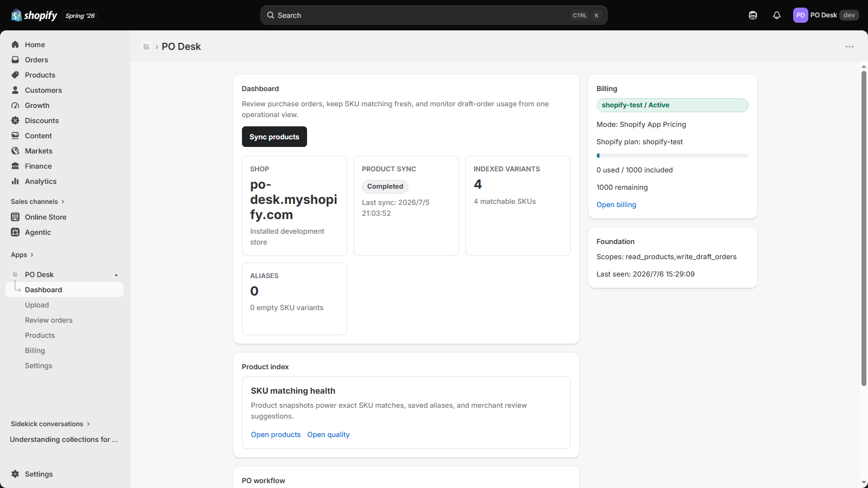
Task: Click the Discounts badge icon
Action: click(15, 120)
